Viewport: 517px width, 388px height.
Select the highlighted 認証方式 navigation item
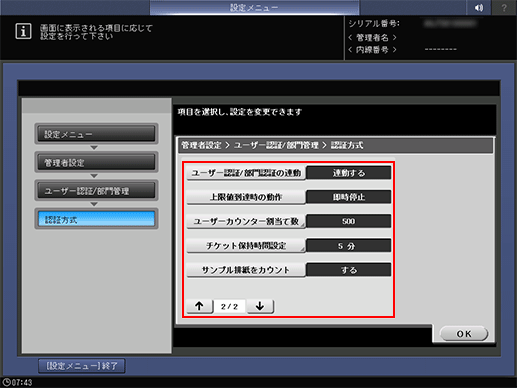[x=96, y=219]
